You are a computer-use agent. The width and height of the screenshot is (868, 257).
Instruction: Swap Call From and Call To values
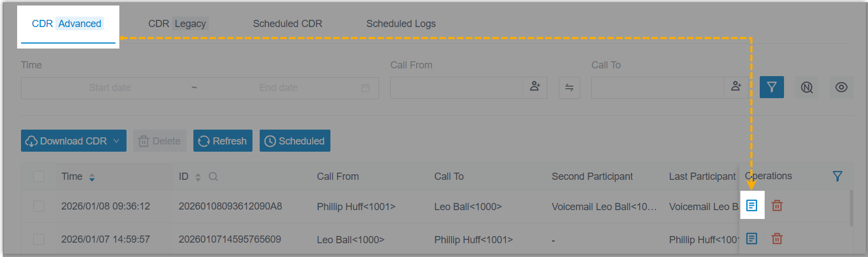pyautogui.click(x=569, y=88)
